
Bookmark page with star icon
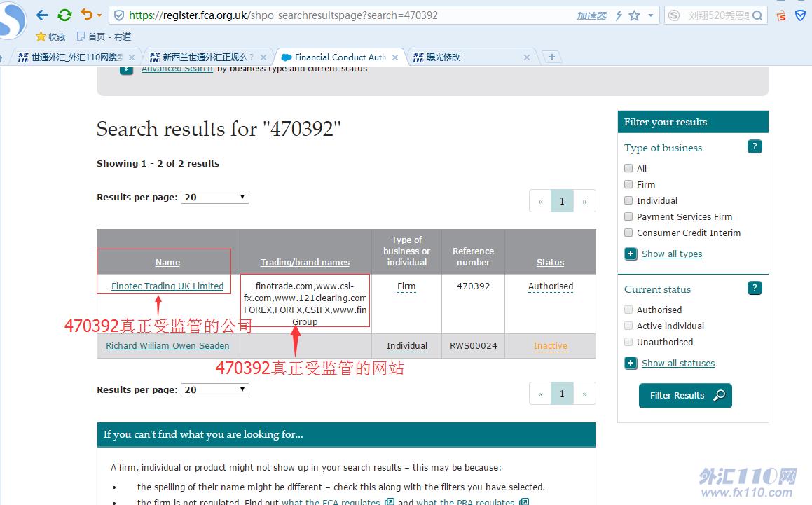[634, 15]
